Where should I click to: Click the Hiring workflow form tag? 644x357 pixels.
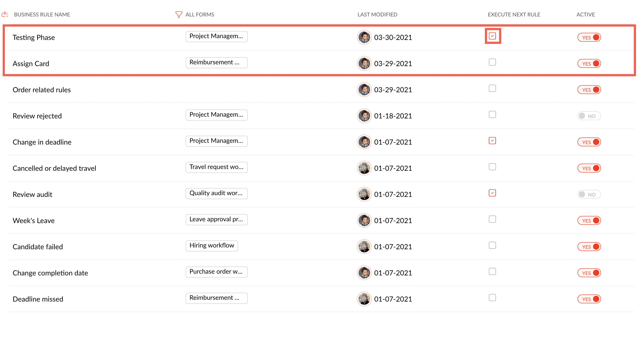point(211,245)
